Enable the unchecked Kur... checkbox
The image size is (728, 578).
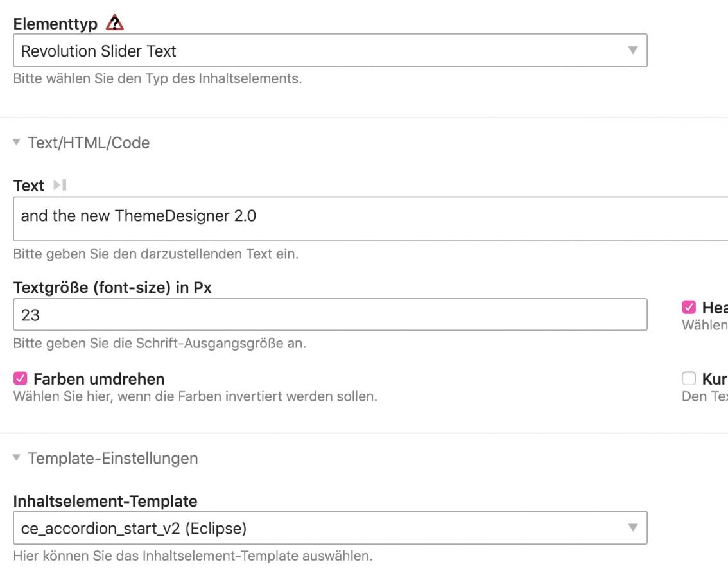point(689,378)
